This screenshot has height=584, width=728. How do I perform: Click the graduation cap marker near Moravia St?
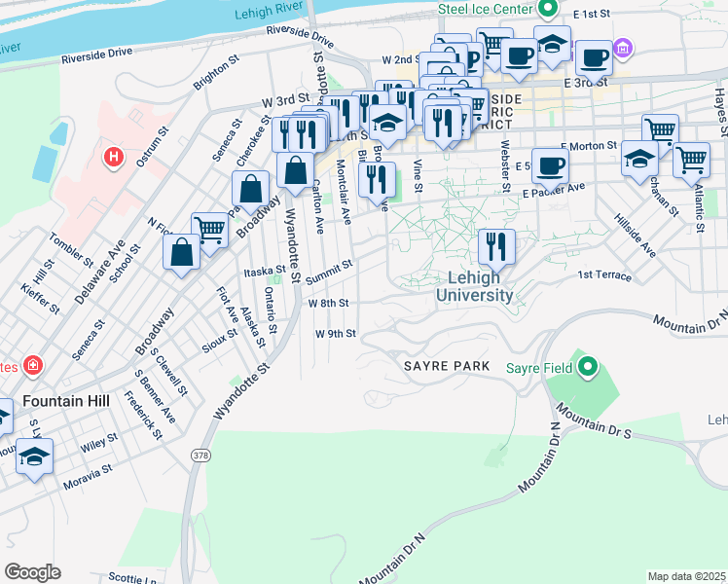coord(34,457)
